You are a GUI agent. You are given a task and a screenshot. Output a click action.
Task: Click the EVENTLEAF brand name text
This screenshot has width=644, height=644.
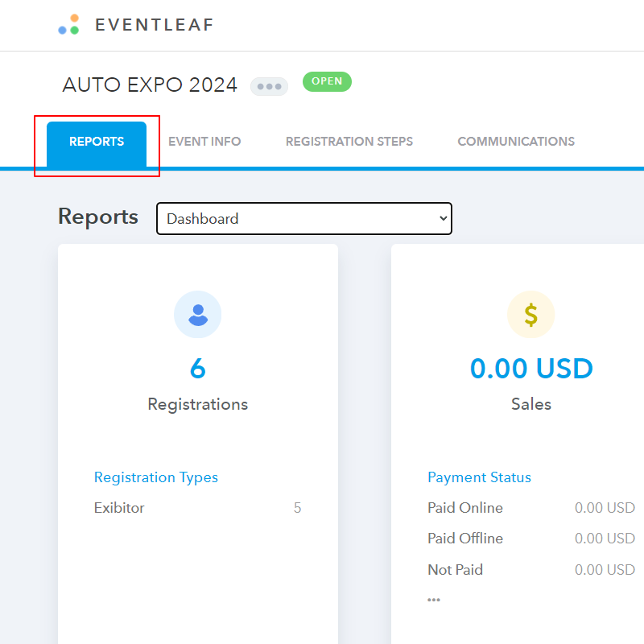tap(155, 25)
